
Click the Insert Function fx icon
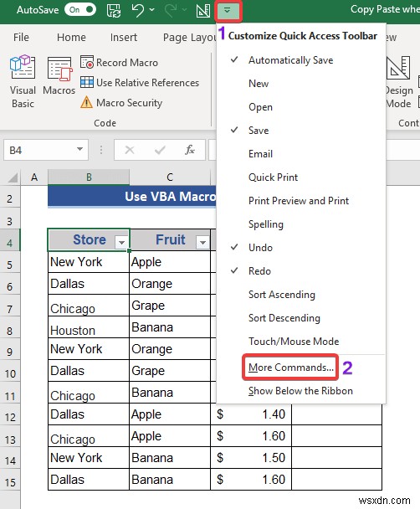[x=190, y=150]
